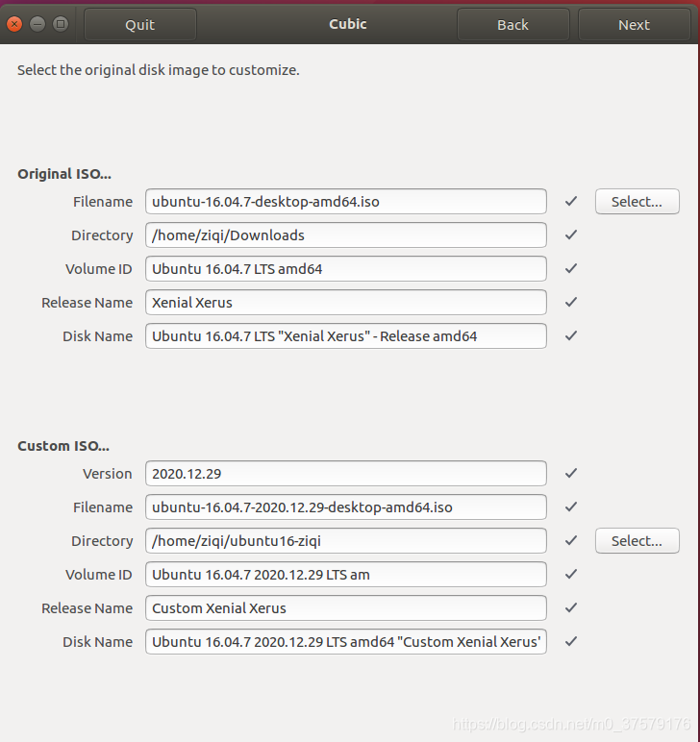Minimize the Cubic window

click(x=37, y=24)
